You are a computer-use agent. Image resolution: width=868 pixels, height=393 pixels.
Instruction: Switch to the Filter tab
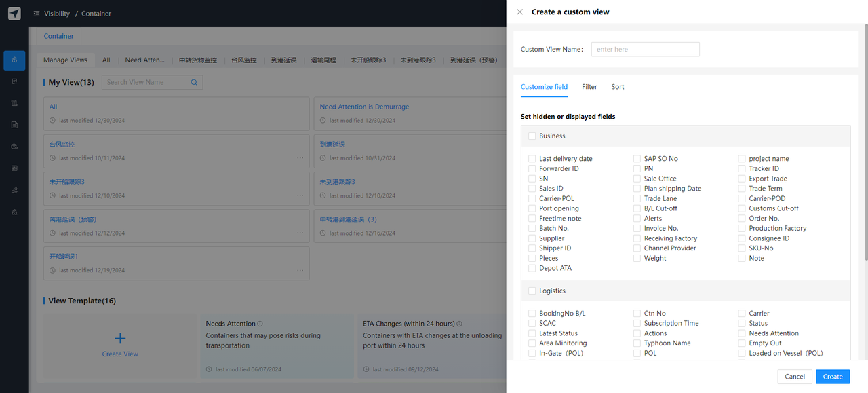[x=589, y=87]
